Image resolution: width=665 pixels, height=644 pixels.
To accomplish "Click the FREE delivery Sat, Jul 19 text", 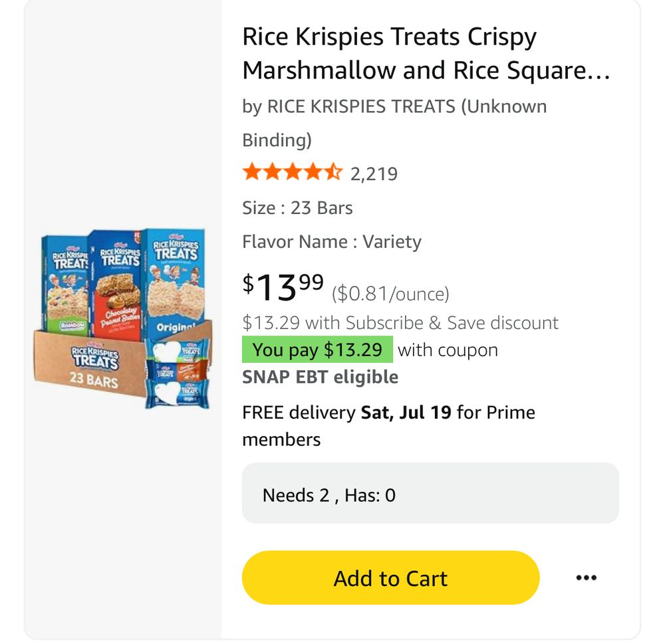I will [x=388, y=425].
